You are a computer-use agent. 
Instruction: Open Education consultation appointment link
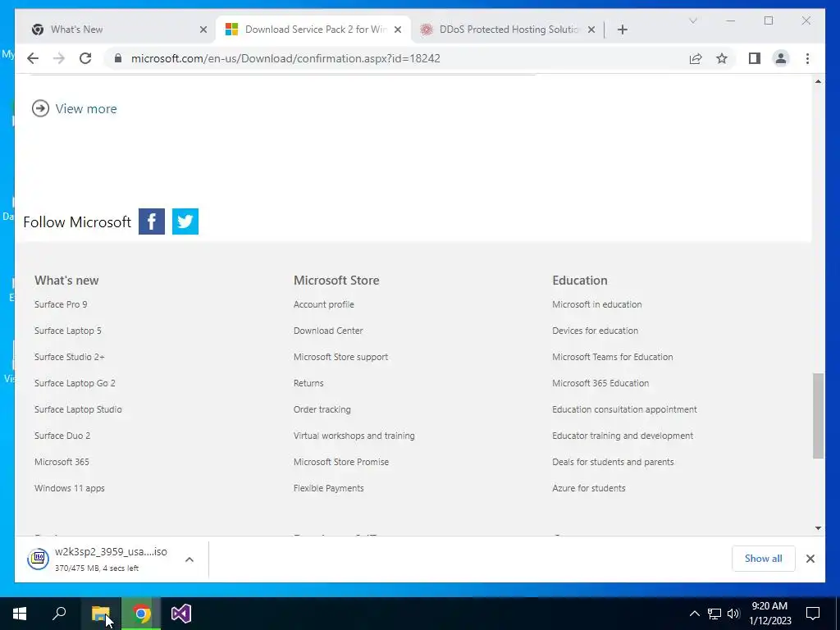coord(624,409)
